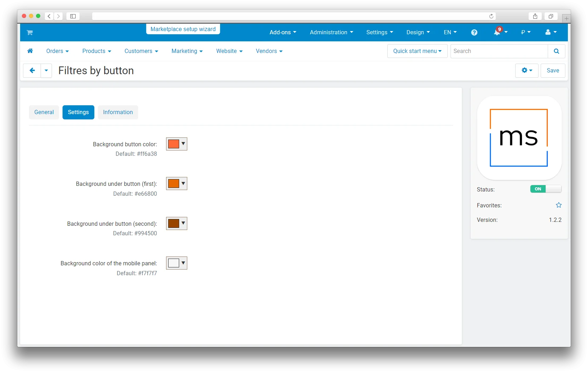Viewport: 588px width, 372px height.
Task: Open the Products menu
Action: (96, 51)
